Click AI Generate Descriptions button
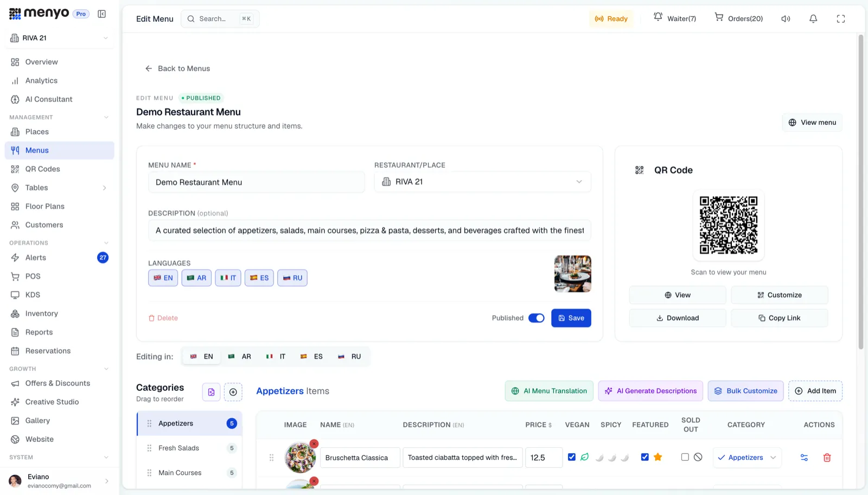The image size is (868, 495). click(x=650, y=391)
